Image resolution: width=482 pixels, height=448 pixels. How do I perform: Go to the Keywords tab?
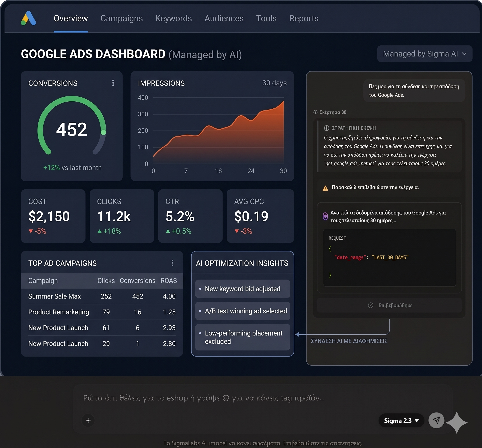pyautogui.click(x=174, y=19)
